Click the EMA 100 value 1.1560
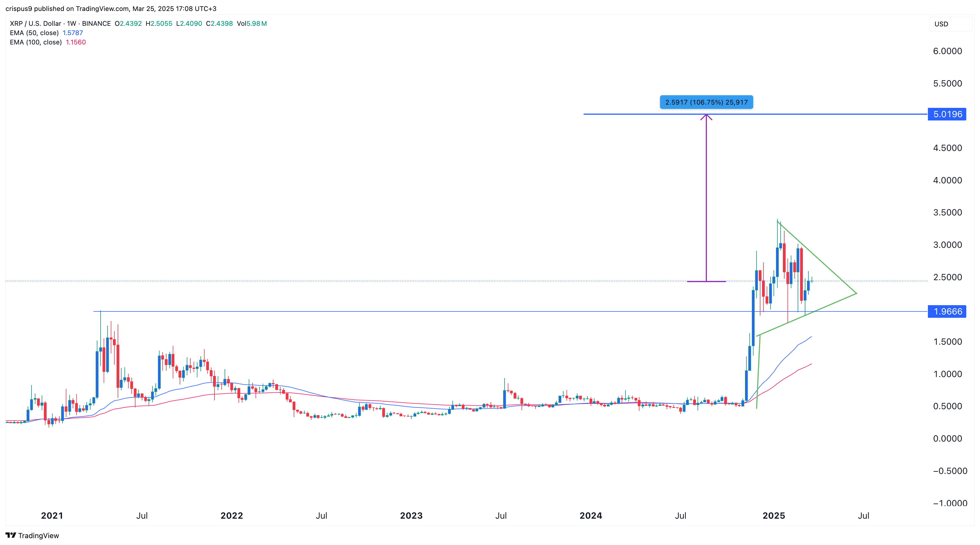Image resolution: width=980 pixels, height=545 pixels. click(76, 42)
